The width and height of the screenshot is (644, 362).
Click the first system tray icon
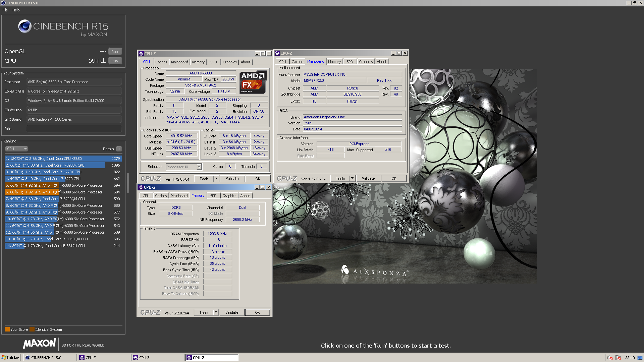coord(610,358)
